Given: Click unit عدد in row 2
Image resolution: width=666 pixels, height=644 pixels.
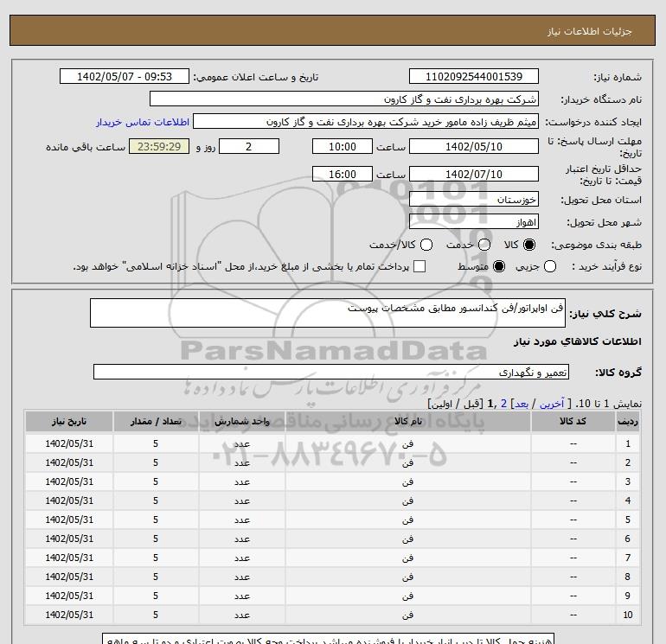Looking at the screenshot, I should click(242, 462).
